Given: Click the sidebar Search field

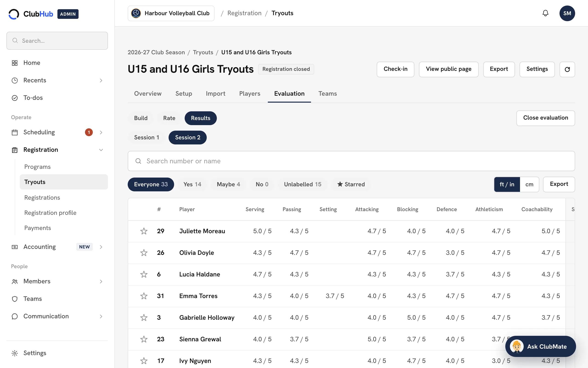Looking at the screenshot, I should (x=57, y=41).
